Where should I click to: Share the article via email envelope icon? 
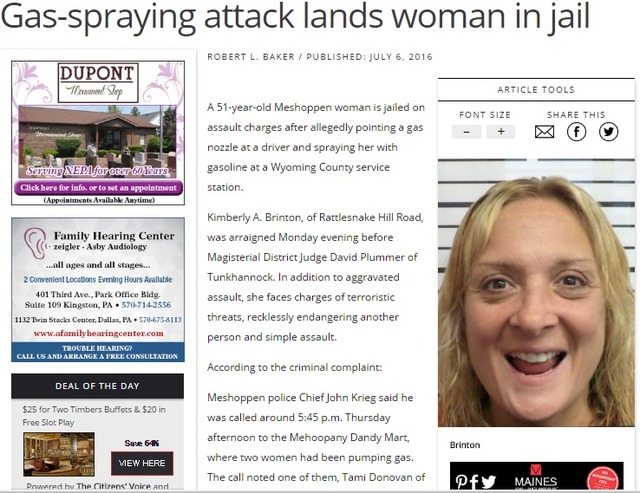(544, 132)
